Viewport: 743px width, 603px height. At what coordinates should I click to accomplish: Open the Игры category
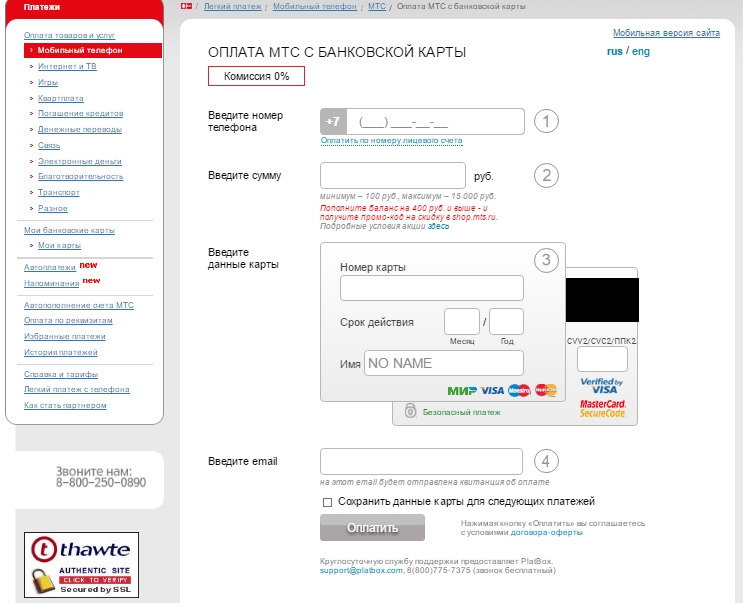[48, 82]
